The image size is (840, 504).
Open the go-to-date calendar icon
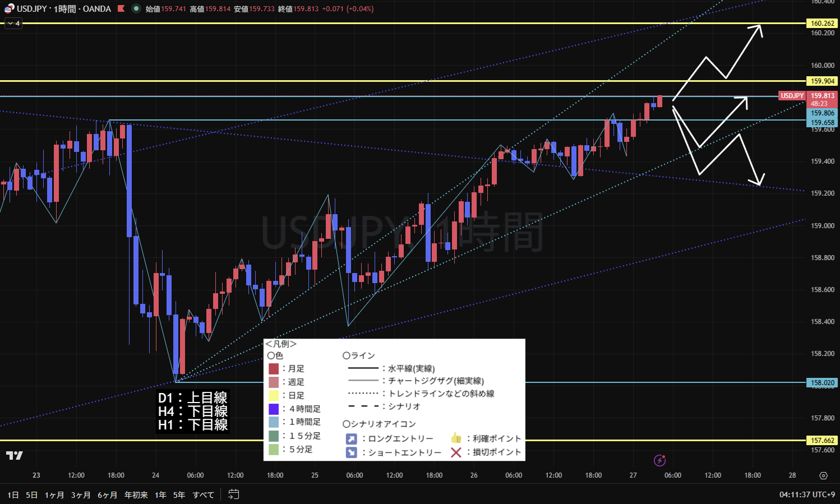point(234,494)
